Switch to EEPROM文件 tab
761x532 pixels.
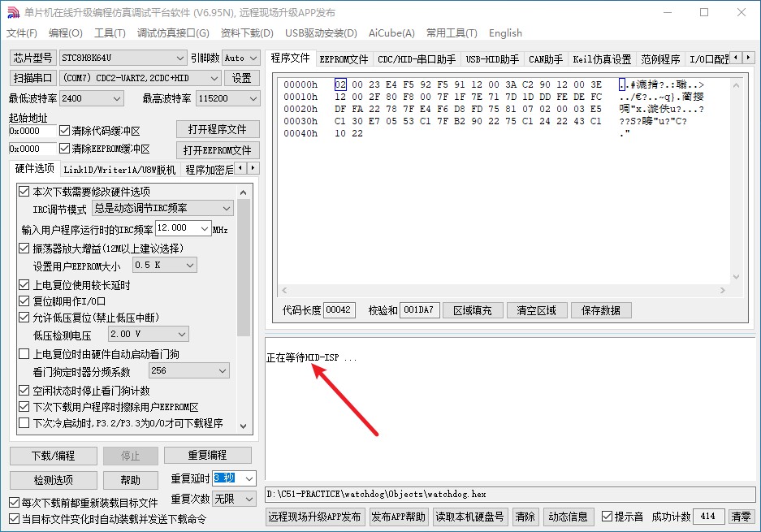coord(344,59)
